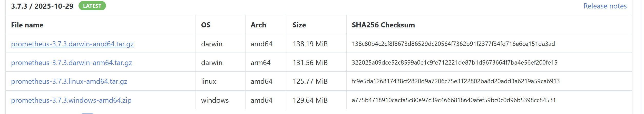Download prometheus-3.7.3.linux-amd64.tar.gz file

(69, 81)
